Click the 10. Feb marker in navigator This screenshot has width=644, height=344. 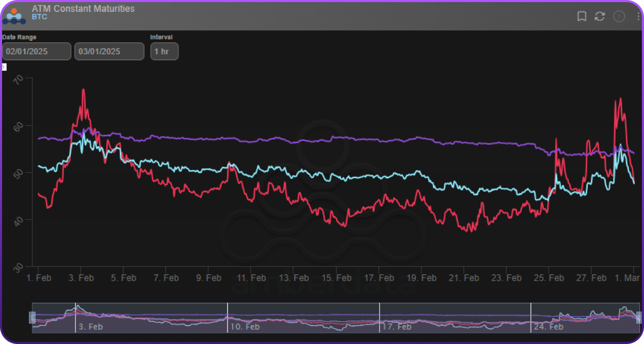(245, 327)
